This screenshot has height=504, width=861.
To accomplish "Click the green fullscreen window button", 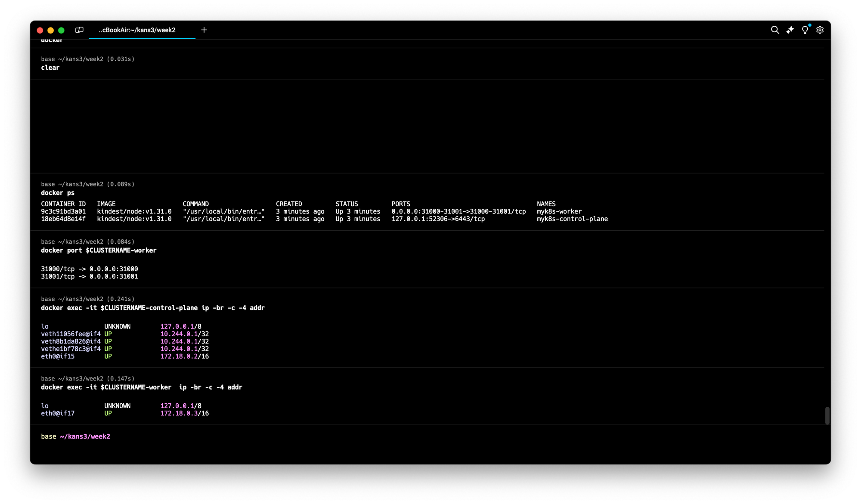I will (x=61, y=31).
